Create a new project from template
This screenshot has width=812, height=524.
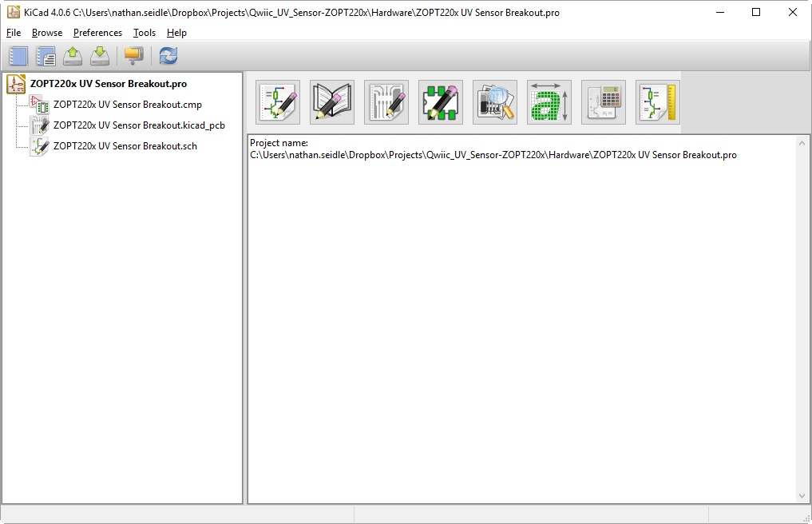click(x=46, y=56)
